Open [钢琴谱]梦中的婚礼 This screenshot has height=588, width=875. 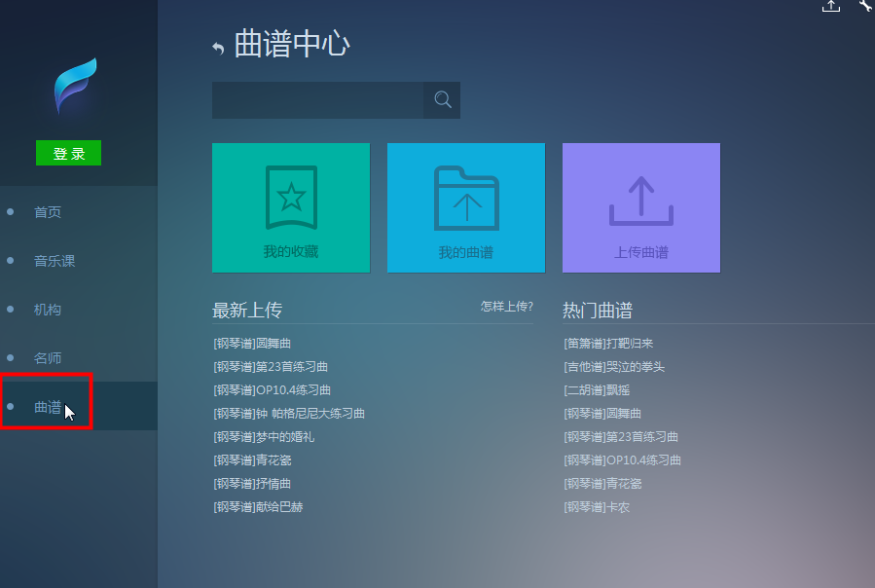(x=264, y=437)
